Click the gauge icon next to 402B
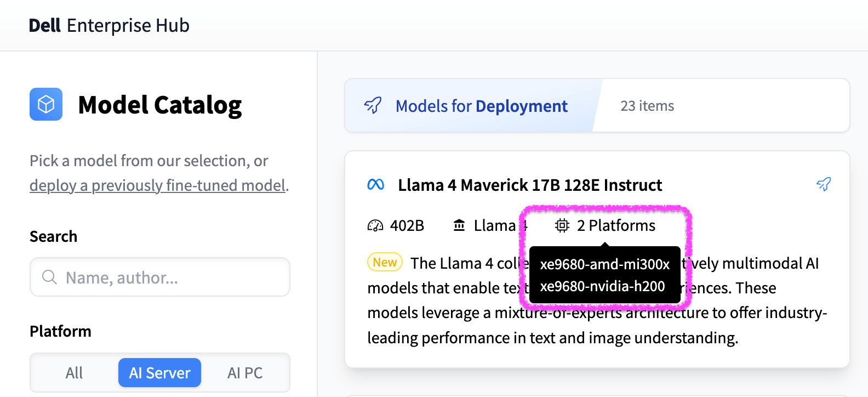The height and width of the screenshot is (397, 868). [375, 225]
